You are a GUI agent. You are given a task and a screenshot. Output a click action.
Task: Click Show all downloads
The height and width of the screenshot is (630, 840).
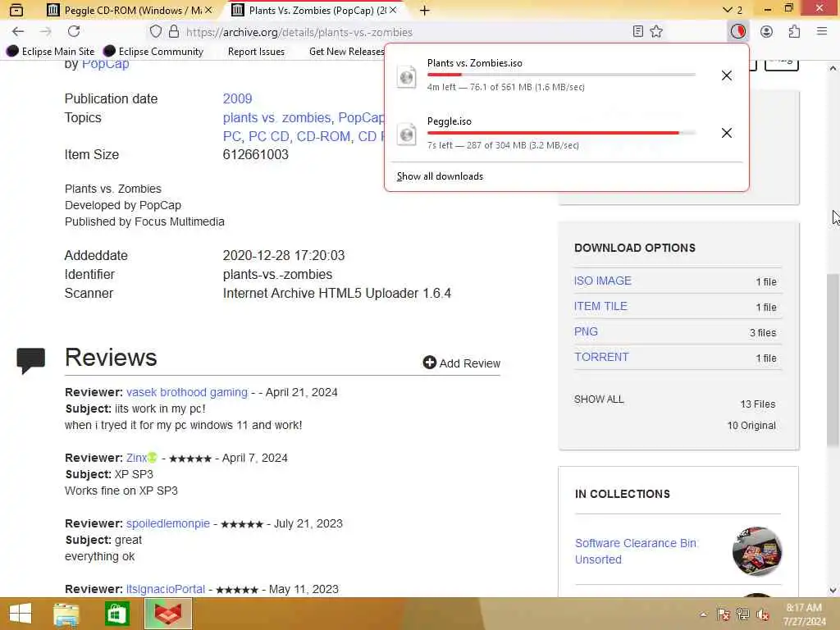[x=440, y=176]
